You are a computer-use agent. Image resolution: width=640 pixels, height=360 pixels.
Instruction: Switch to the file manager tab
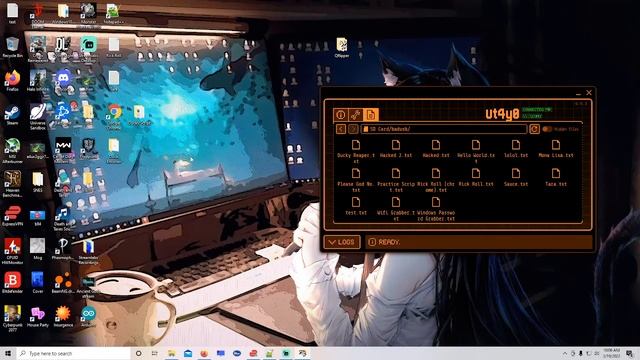[371, 115]
